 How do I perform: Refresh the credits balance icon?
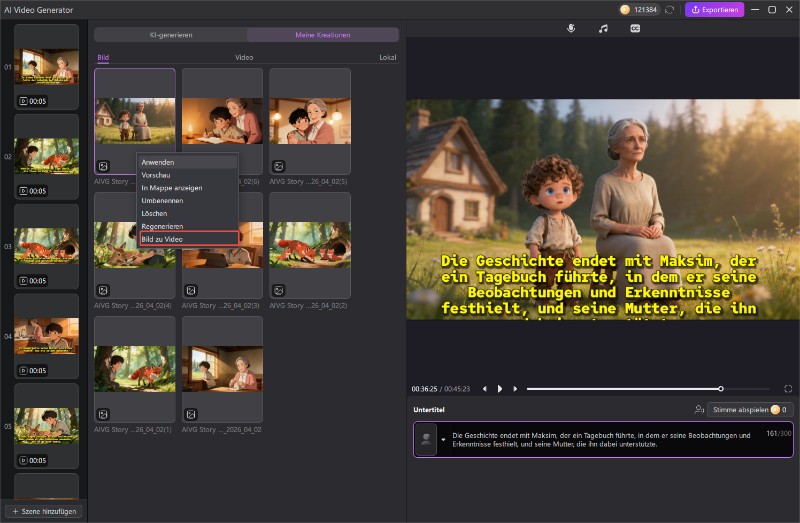click(669, 10)
